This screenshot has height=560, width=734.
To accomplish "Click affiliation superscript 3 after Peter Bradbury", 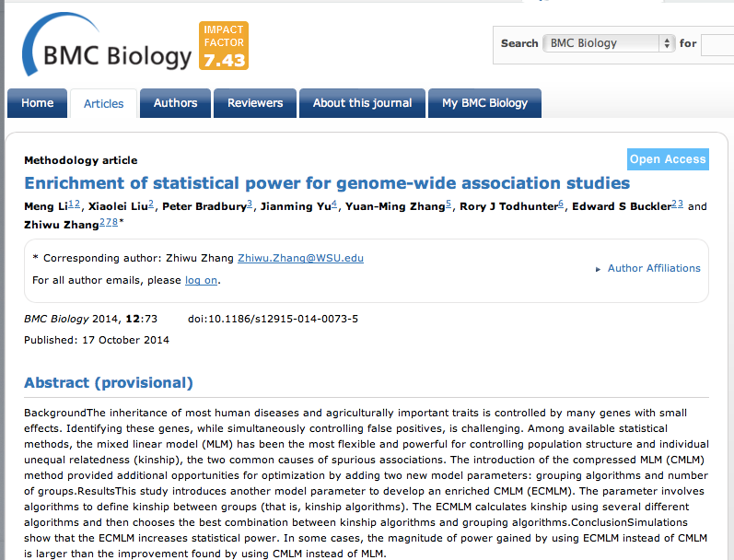I will click(250, 204).
